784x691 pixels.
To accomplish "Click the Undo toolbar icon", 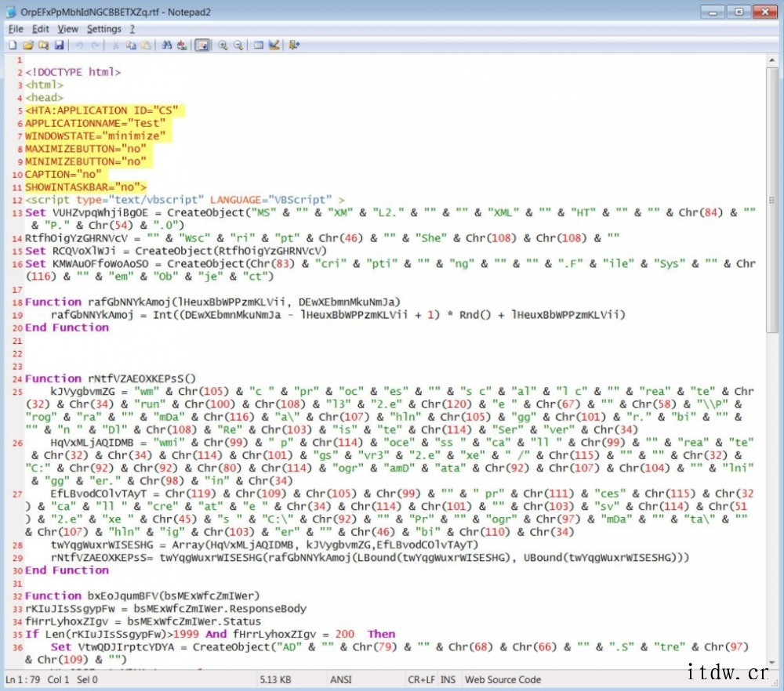I will coord(79,45).
